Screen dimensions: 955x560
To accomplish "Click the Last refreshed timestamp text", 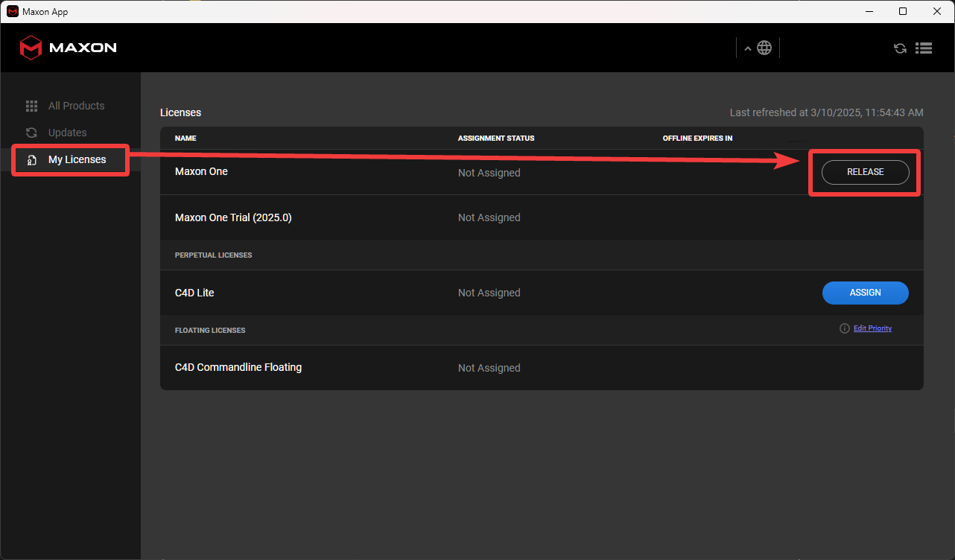I will (827, 112).
